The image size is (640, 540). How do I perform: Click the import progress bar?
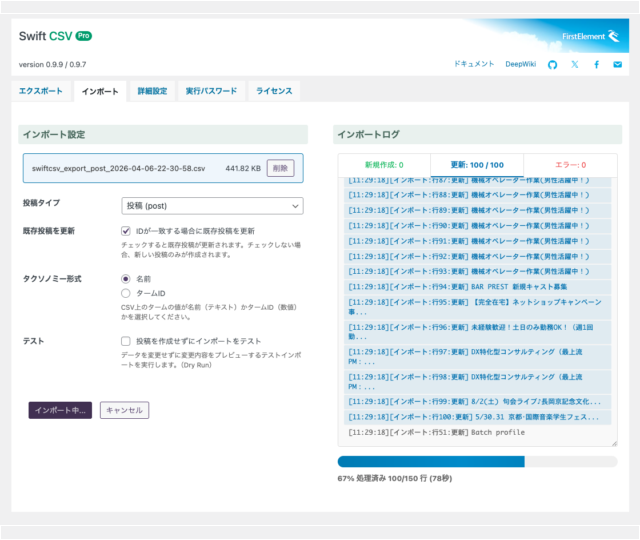(477, 462)
